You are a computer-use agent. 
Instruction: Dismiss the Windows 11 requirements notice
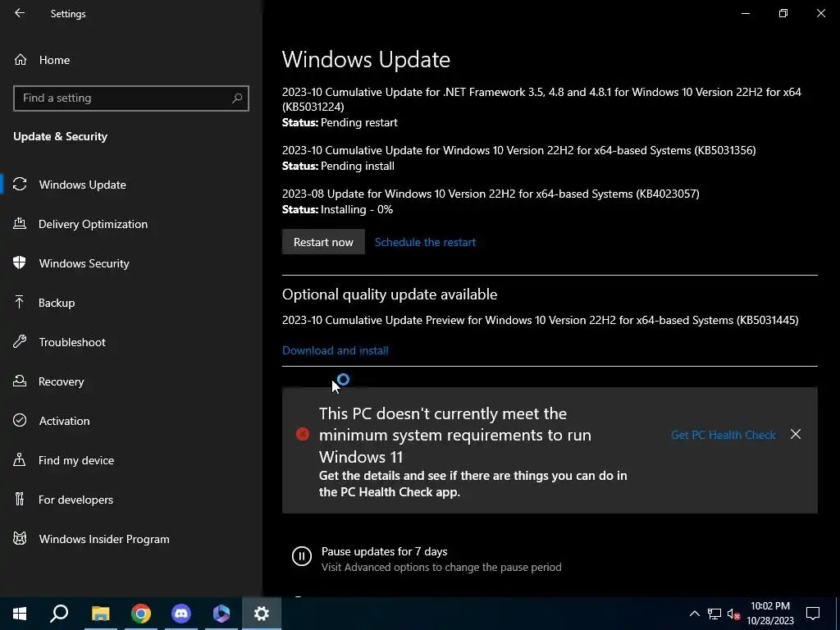(x=796, y=434)
